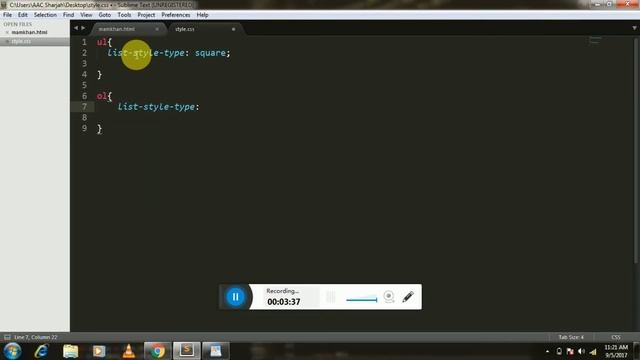Open the Goto menu

click(104, 15)
